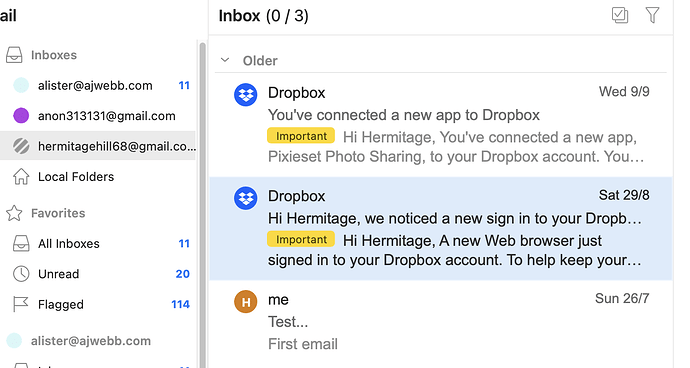Click the 114 count beside Flagged
Viewport: 690px width, 368px height.
point(180,304)
